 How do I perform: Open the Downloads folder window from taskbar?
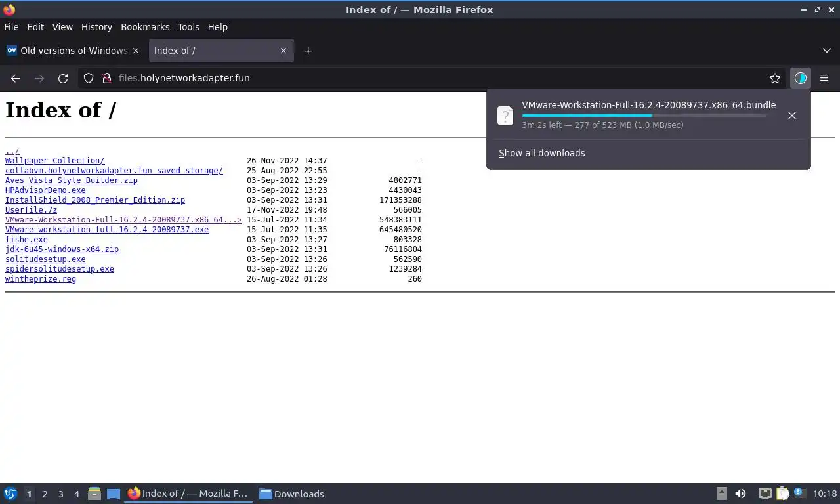[x=291, y=493]
